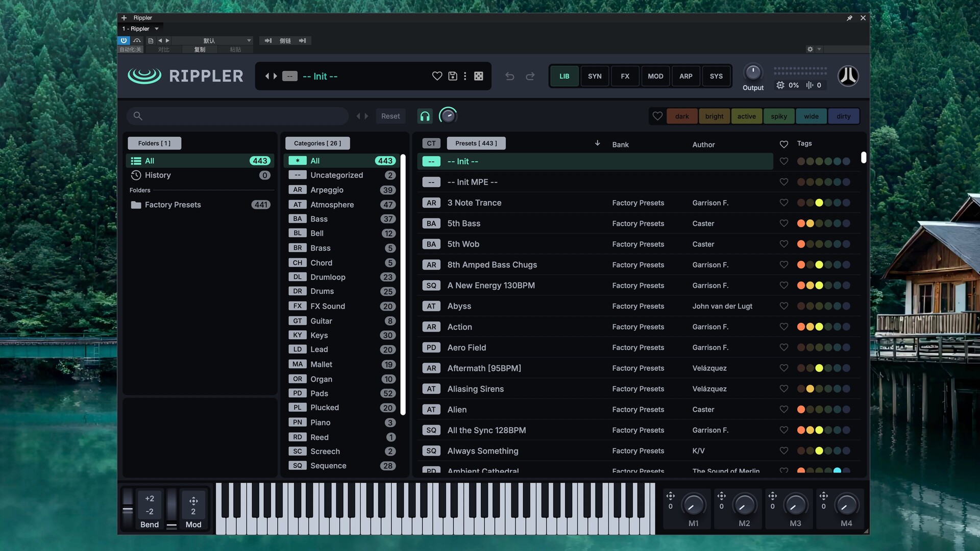Click the Reset filters button

point(390,116)
